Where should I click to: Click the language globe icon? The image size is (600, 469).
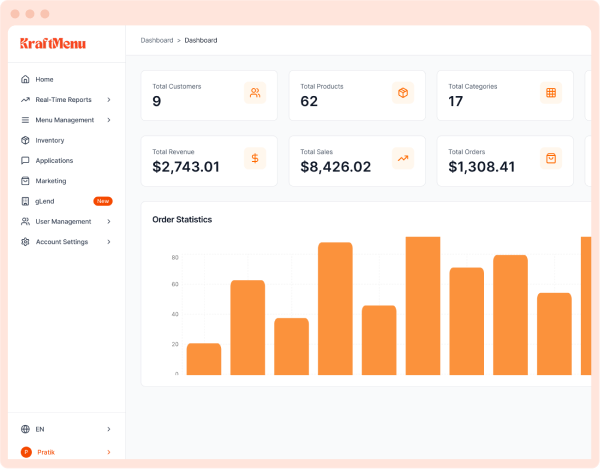tap(25, 429)
